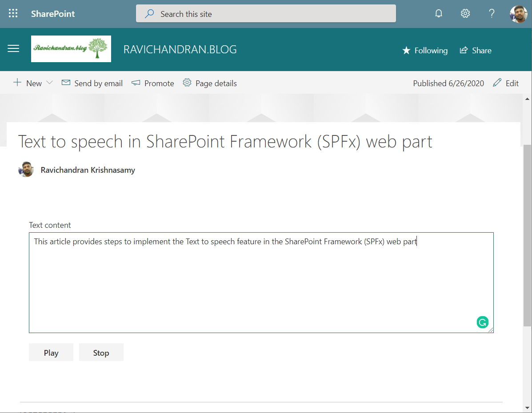Click the Stop button

101,353
